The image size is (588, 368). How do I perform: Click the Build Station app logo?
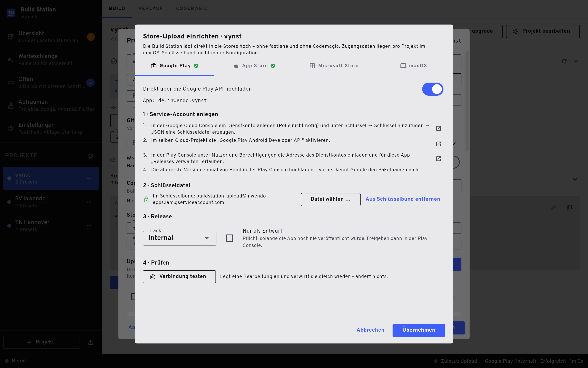11,13
